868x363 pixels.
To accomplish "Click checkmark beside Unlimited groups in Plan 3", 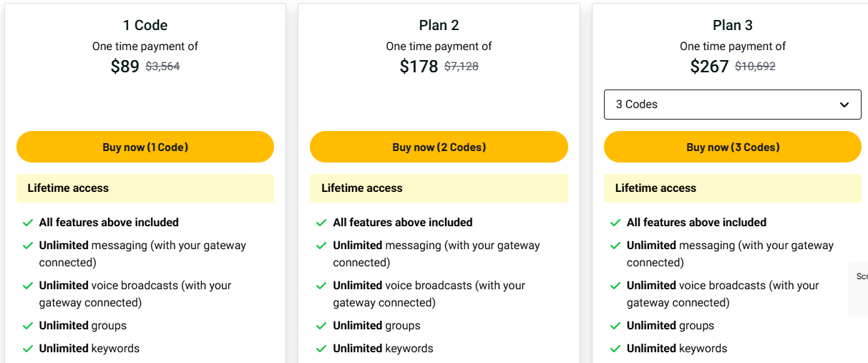I will tap(615, 326).
